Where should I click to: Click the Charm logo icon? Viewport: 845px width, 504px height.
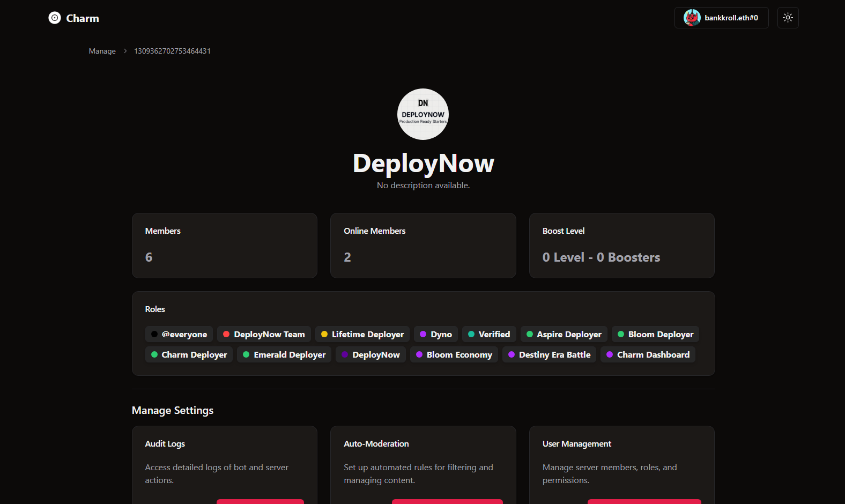click(55, 18)
